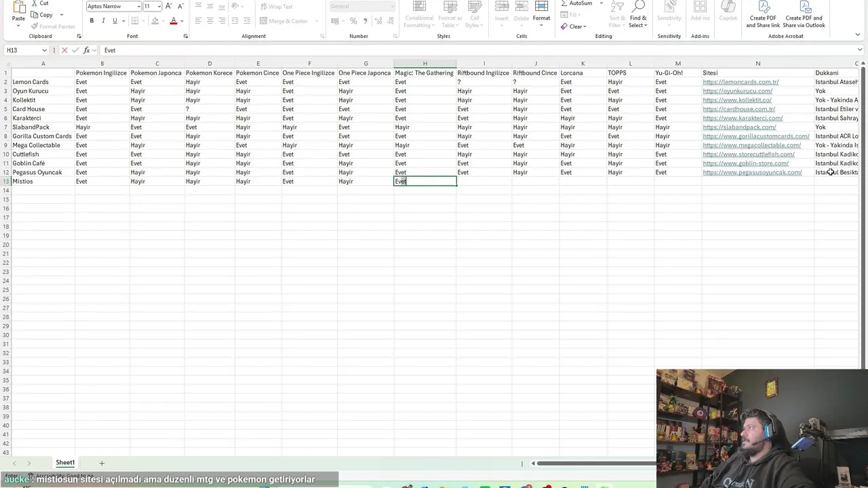Open the font size dropdown

pos(159,6)
